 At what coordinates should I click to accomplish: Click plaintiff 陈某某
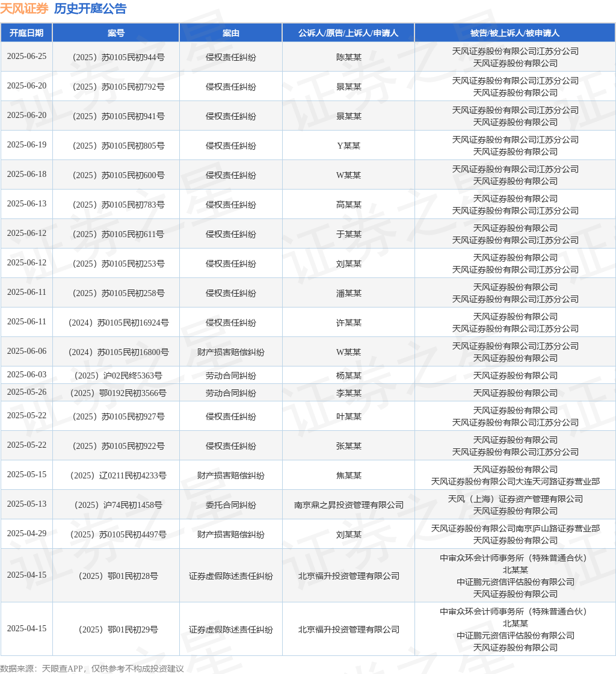(x=348, y=57)
